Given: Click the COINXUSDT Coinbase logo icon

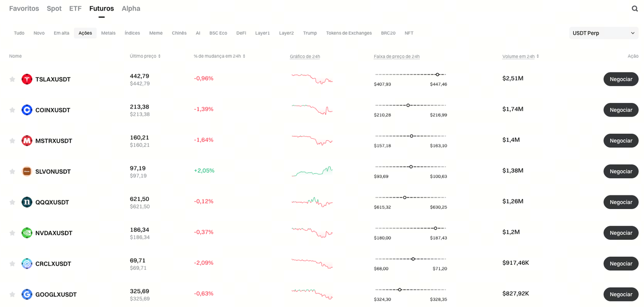Looking at the screenshot, I should 27,110.
